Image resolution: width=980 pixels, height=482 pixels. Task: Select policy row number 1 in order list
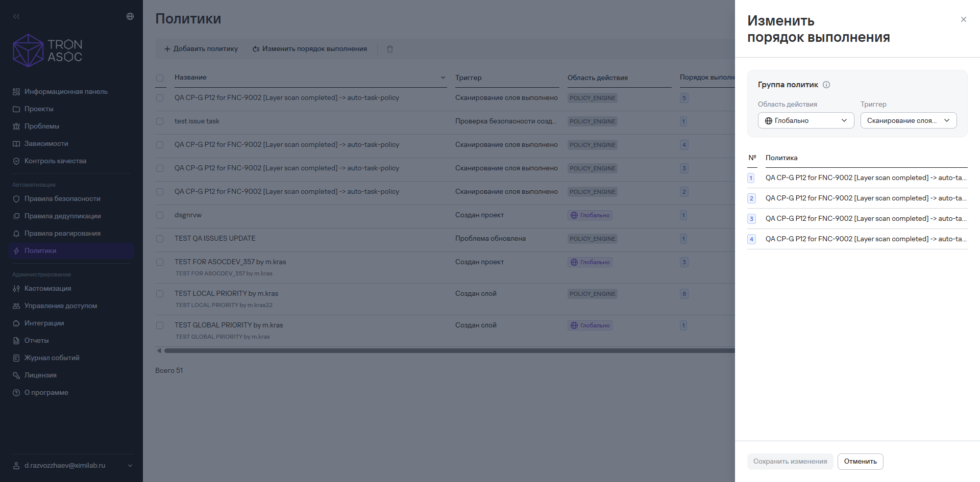(857, 178)
